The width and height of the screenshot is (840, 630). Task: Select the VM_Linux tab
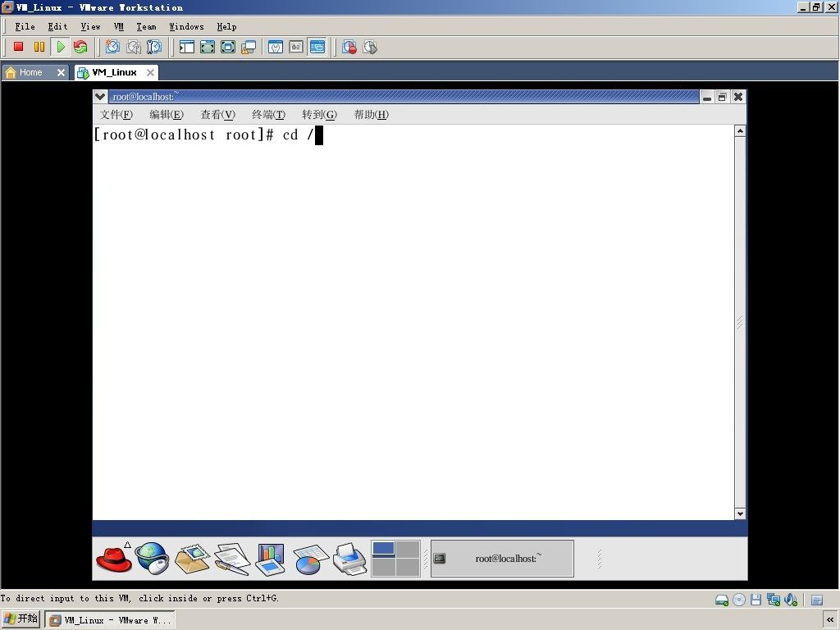click(x=114, y=72)
